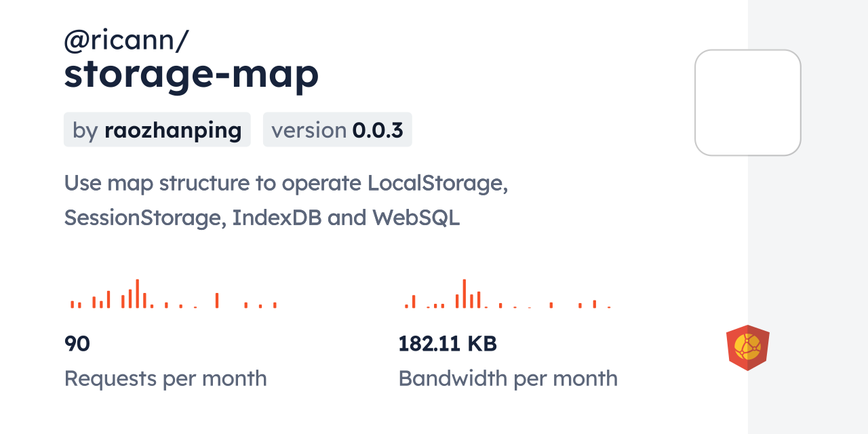Click the gray sidebar strip at right
Screen dimensions: 868x434
pos(808,217)
